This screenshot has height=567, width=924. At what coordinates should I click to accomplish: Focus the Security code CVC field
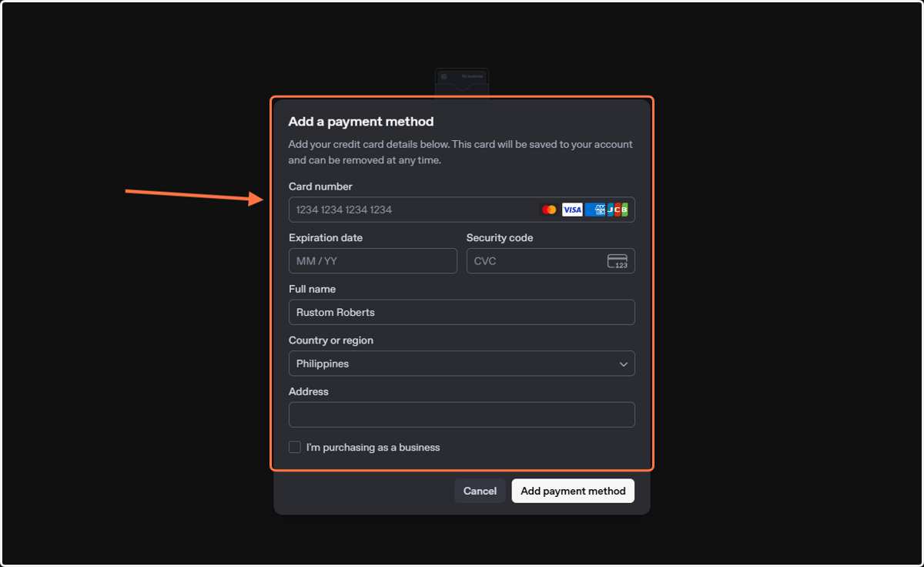pyautogui.click(x=551, y=261)
